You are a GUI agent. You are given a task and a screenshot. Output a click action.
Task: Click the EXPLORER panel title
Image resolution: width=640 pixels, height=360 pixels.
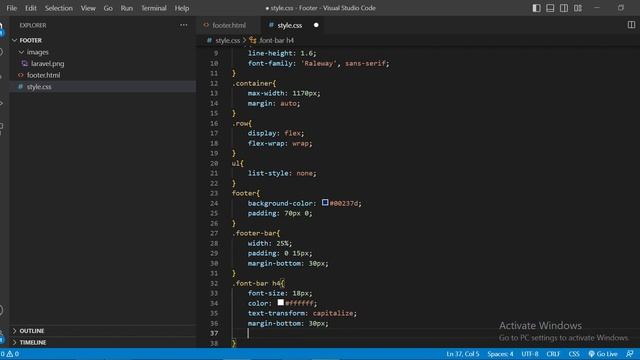click(x=33, y=25)
